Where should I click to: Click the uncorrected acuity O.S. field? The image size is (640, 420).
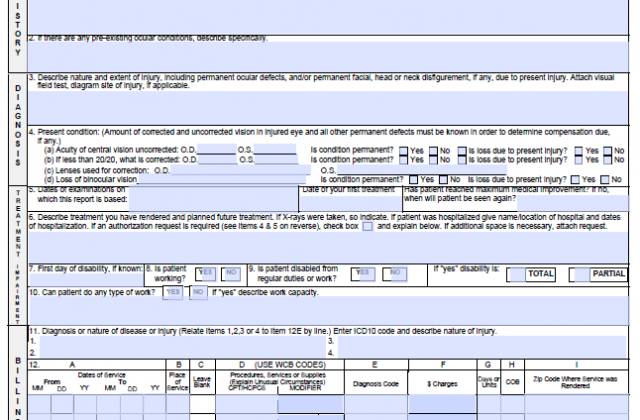(x=275, y=149)
